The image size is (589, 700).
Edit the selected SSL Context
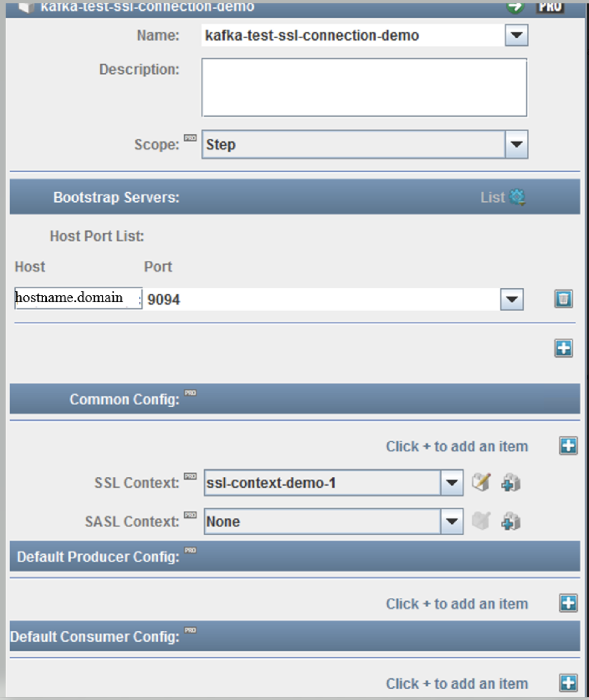click(481, 482)
